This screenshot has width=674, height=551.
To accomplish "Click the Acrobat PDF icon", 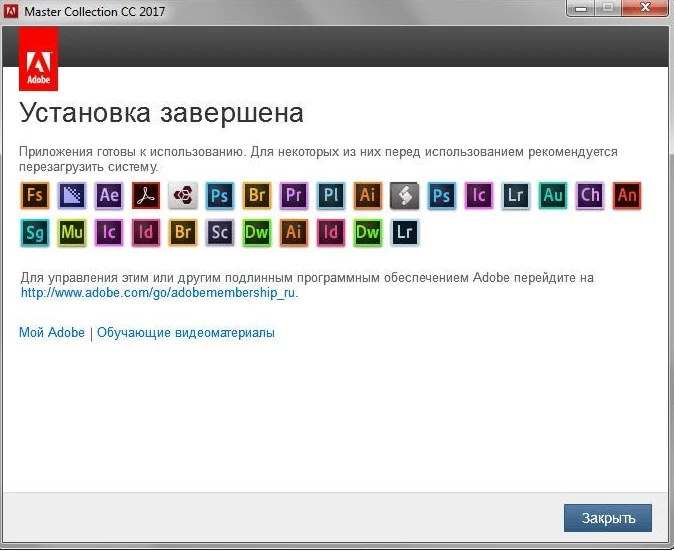I will (146, 196).
